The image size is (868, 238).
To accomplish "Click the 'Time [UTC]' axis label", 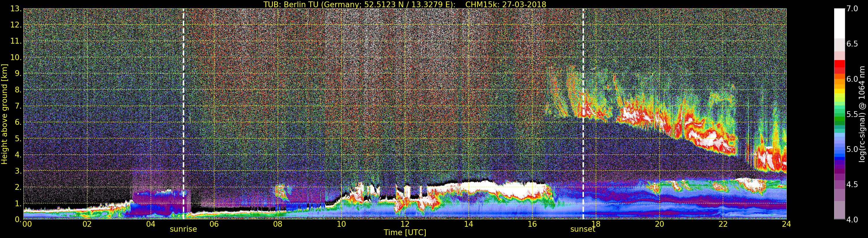I will (x=405, y=232).
